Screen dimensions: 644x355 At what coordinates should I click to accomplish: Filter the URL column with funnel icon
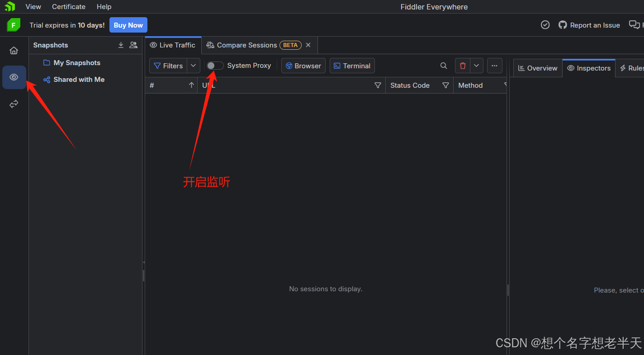pyautogui.click(x=378, y=85)
